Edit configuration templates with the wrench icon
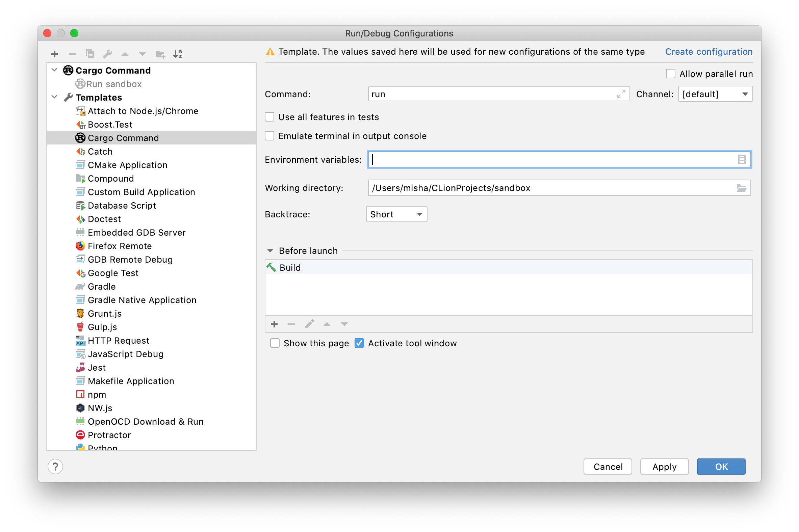The image size is (799, 532). pyautogui.click(x=108, y=54)
